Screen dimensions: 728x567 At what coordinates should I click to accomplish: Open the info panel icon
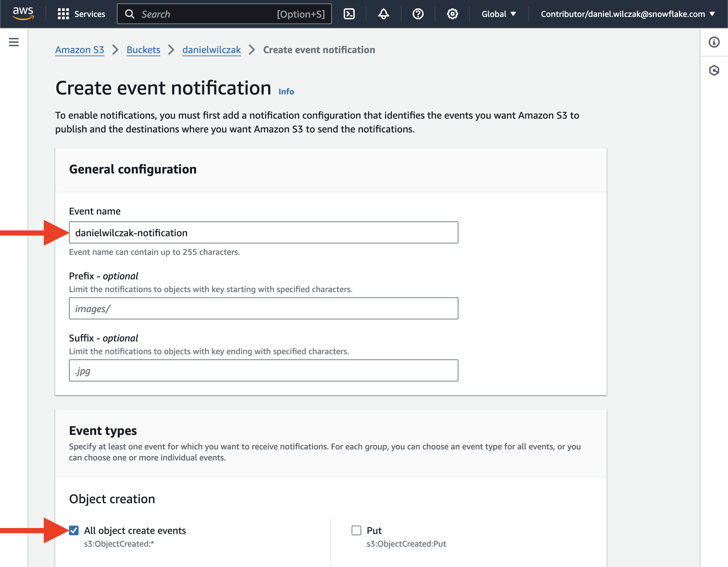(x=714, y=42)
